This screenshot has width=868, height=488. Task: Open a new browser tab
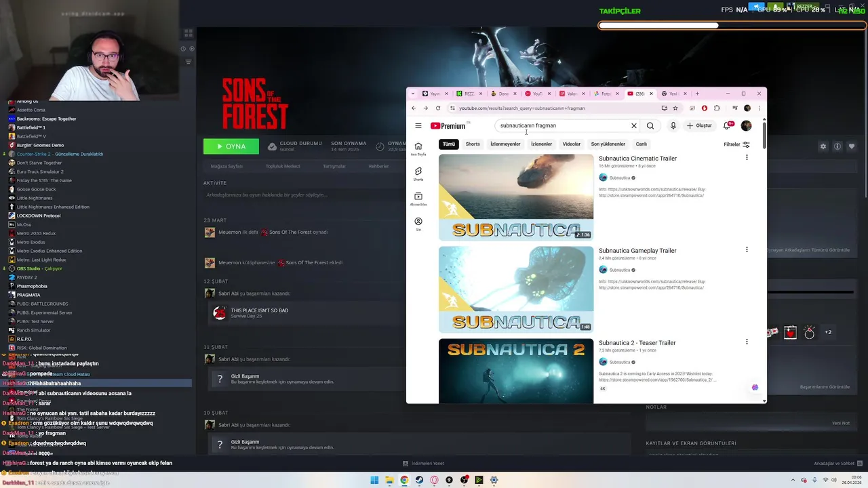click(697, 94)
